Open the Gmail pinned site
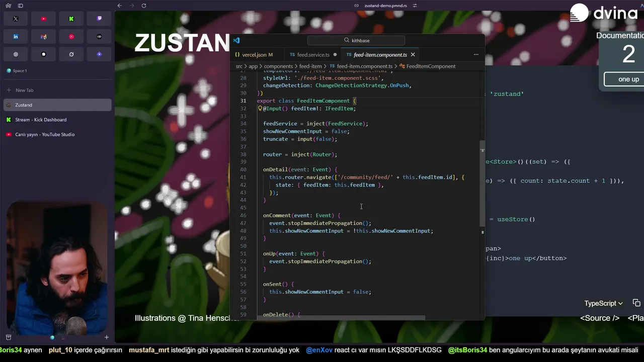Image resolution: width=644 pixels, height=362 pixels. click(x=44, y=37)
